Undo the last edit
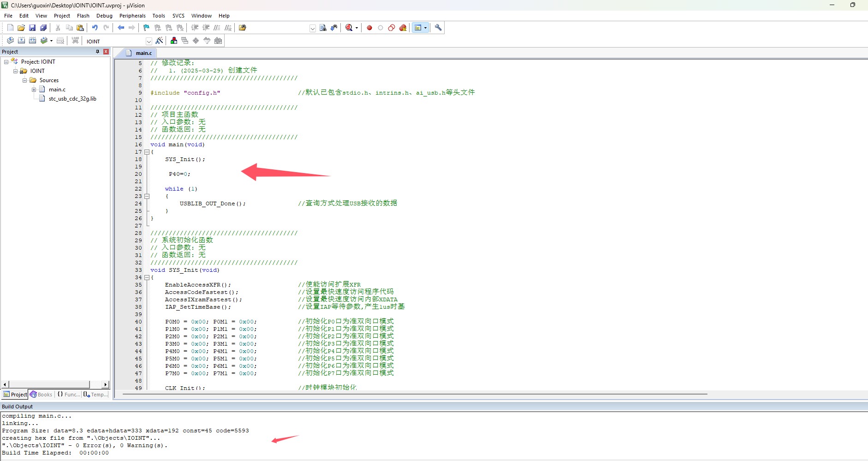 point(95,28)
